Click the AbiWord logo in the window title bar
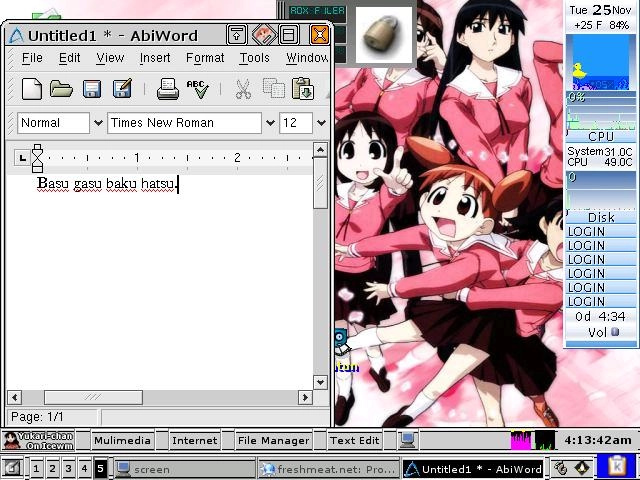The height and width of the screenshot is (480, 640). pos(16,36)
